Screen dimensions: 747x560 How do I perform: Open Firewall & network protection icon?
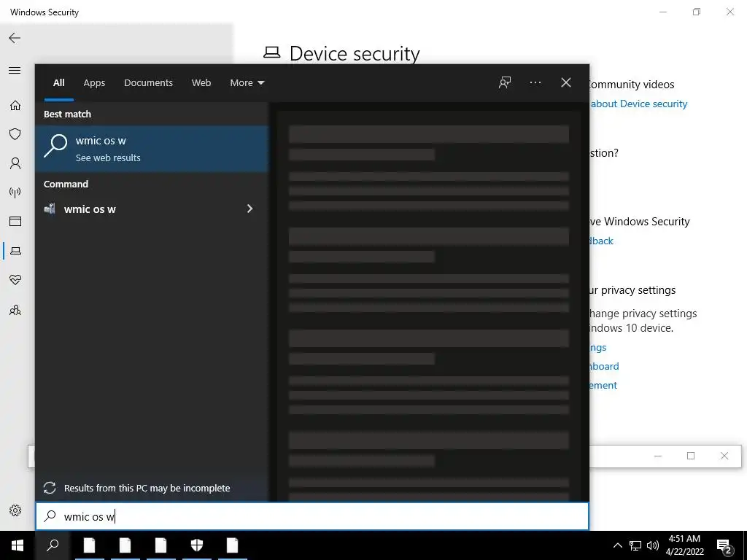(x=15, y=192)
